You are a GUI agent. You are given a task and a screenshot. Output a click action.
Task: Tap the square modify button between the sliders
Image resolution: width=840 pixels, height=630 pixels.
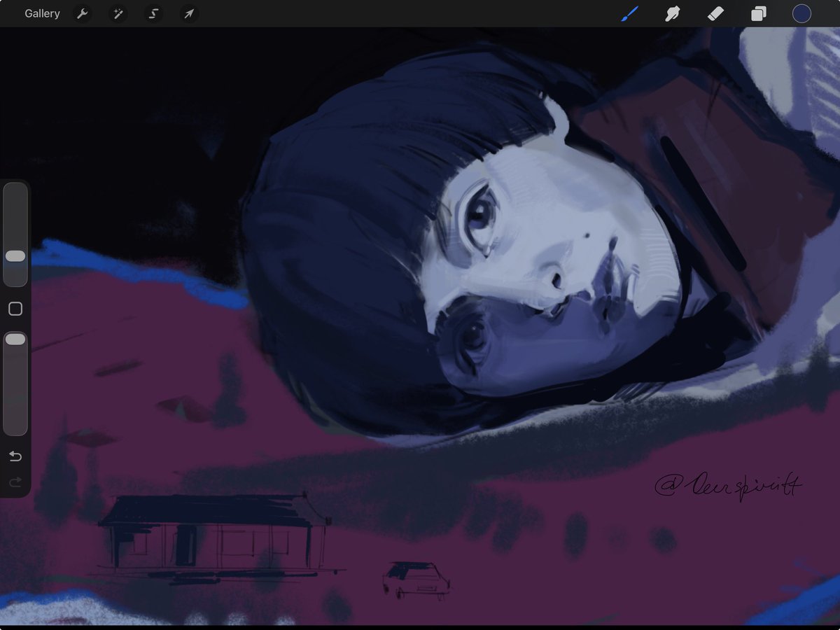[x=15, y=309]
